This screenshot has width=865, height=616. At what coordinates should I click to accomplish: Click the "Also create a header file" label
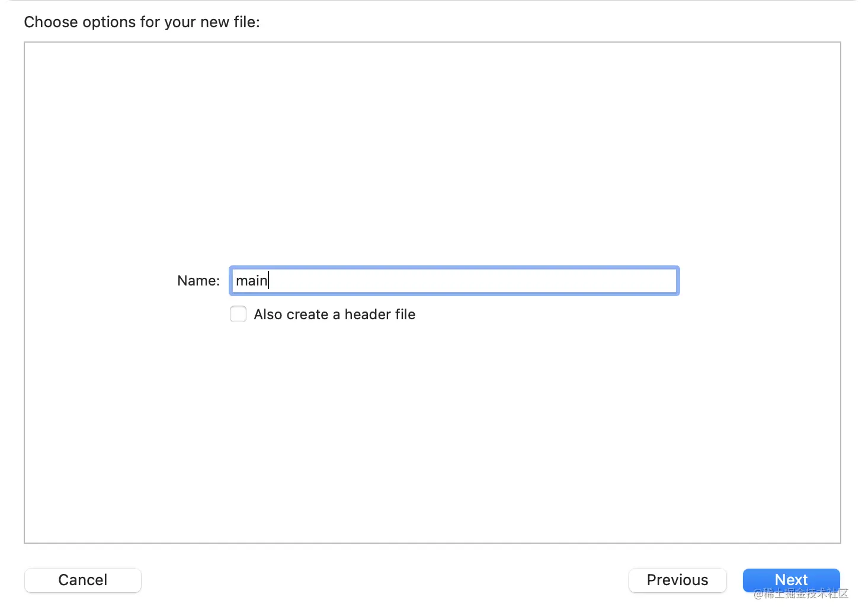point(334,315)
